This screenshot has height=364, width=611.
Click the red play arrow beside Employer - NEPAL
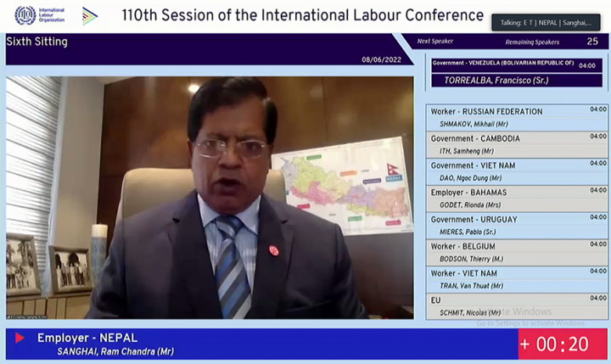click(x=20, y=339)
